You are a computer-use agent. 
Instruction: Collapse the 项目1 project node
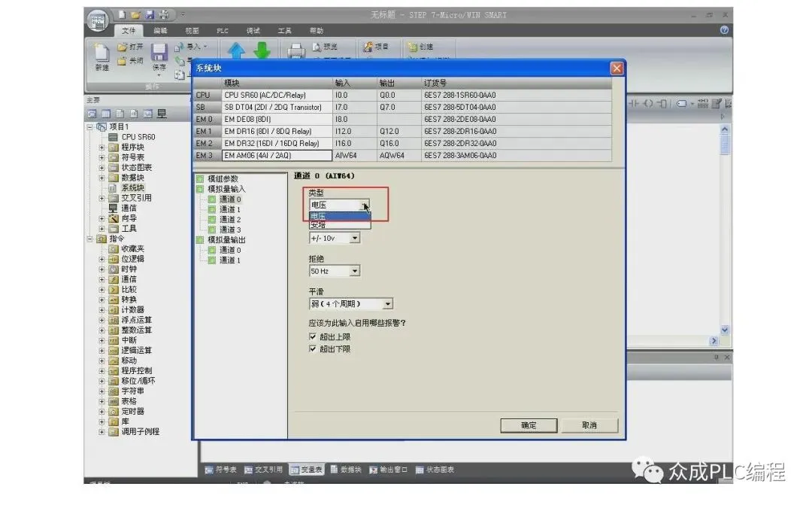pyautogui.click(x=89, y=127)
